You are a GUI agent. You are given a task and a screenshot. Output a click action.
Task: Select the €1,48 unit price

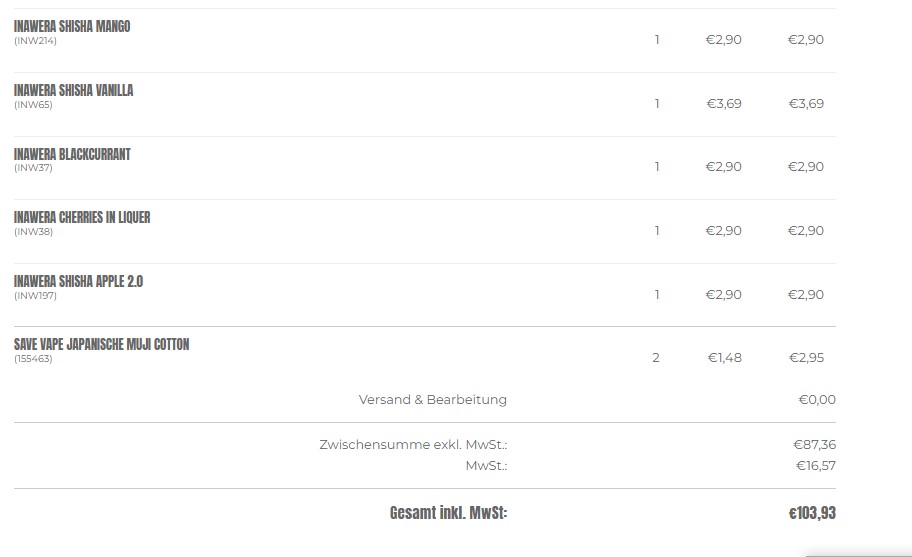tap(724, 358)
